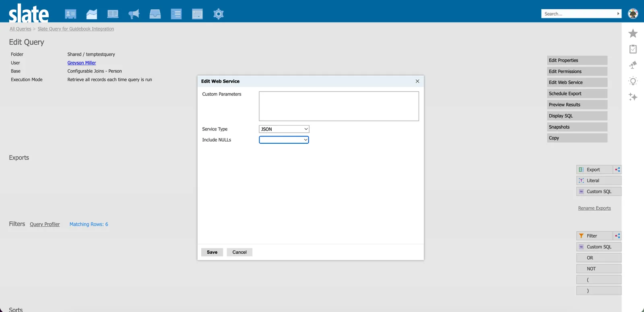Viewport: 644px width, 312px height.
Task: Click the join icon beside the Filter button
Action: (x=617, y=236)
